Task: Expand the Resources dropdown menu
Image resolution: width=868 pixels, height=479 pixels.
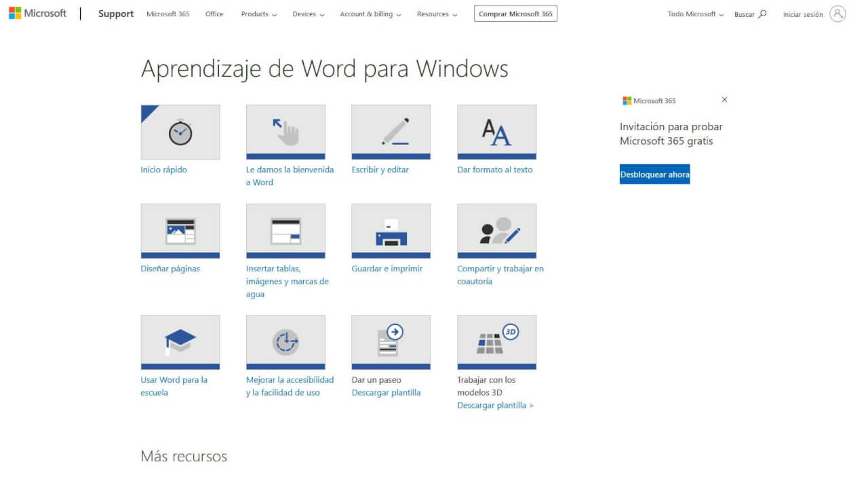Action: coord(437,14)
